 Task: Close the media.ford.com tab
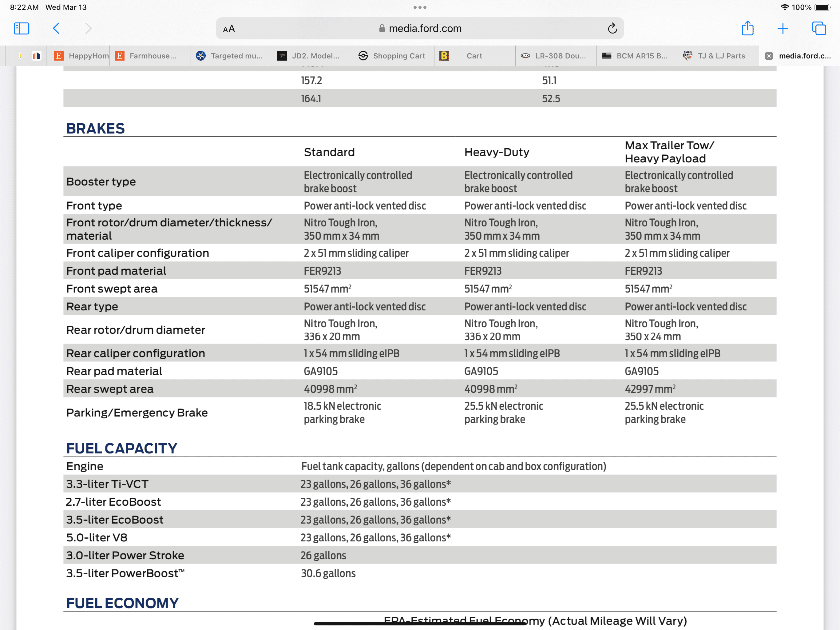[x=769, y=56]
